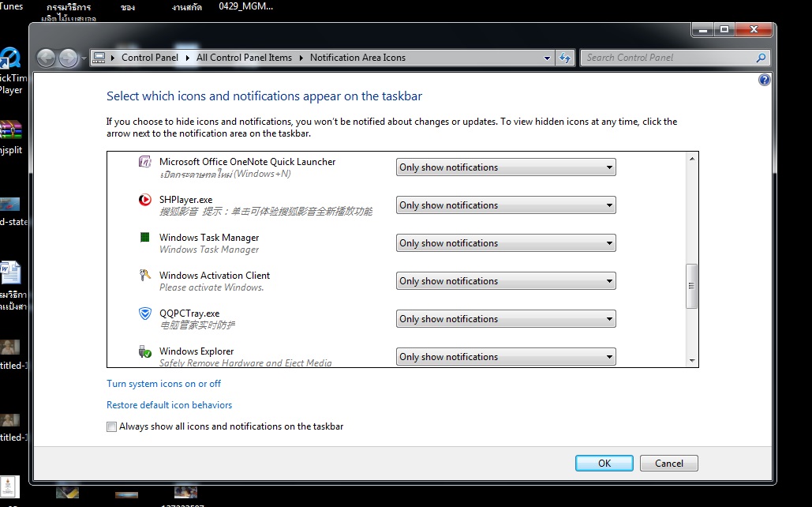
Task: Confirm with the OK button
Action: [604, 463]
